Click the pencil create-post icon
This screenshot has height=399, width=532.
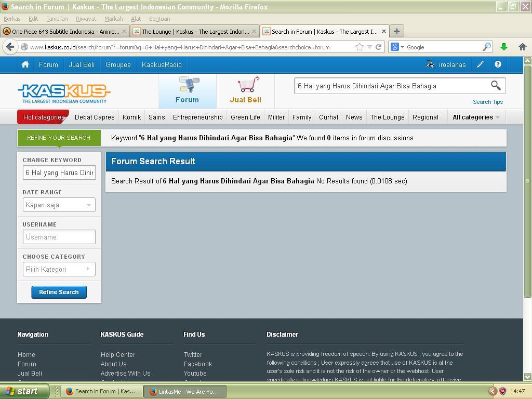[480, 64]
